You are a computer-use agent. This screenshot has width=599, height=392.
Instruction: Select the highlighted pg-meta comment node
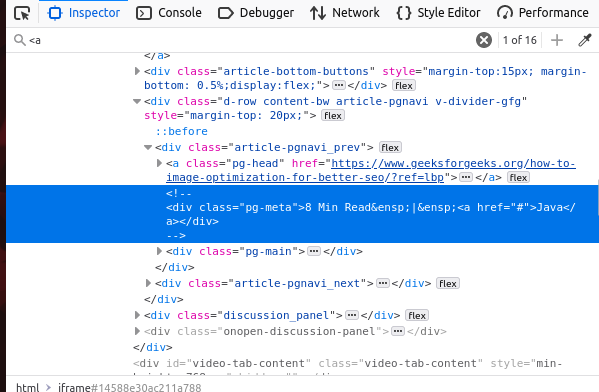[x=302, y=214]
